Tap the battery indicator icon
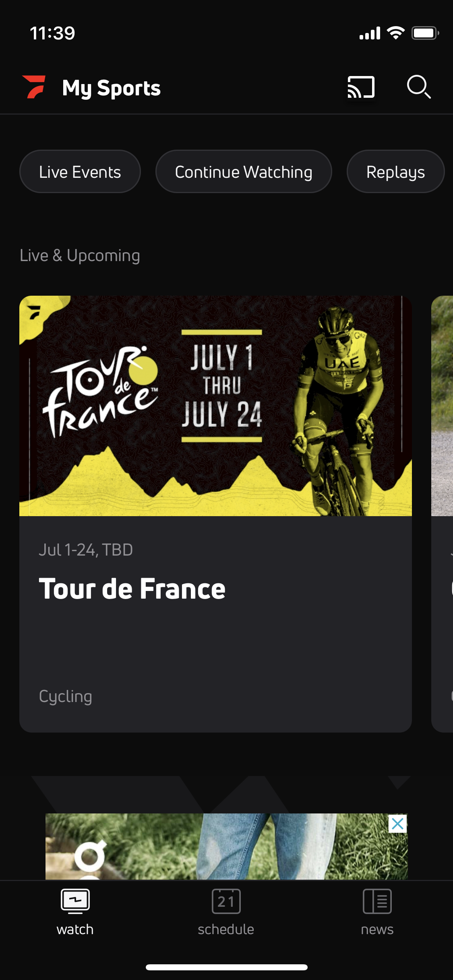The width and height of the screenshot is (453, 980). pyautogui.click(x=425, y=33)
